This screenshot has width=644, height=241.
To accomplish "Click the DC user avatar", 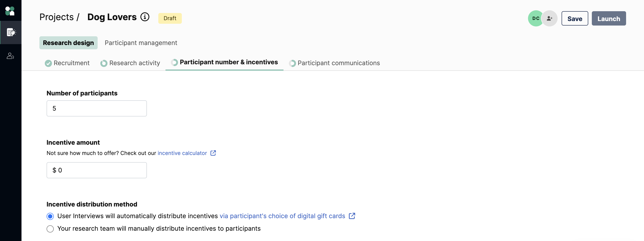I will click(x=535, y=18).
